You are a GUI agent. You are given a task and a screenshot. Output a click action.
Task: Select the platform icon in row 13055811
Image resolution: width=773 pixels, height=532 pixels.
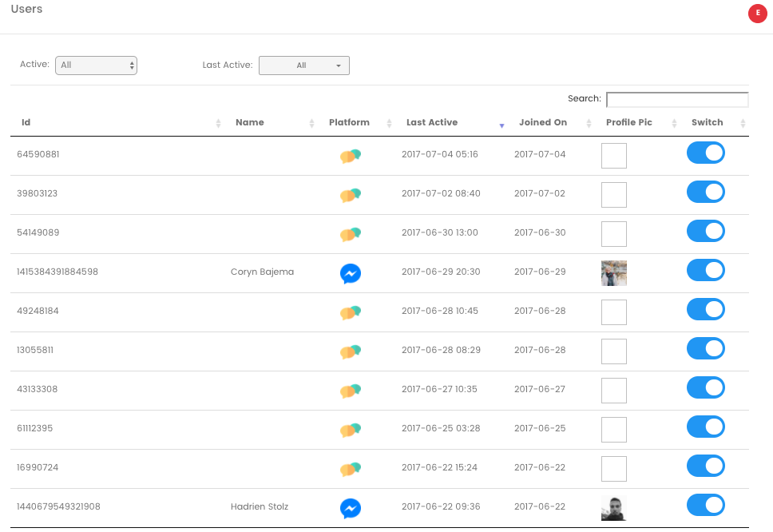(x=350, y=351)
